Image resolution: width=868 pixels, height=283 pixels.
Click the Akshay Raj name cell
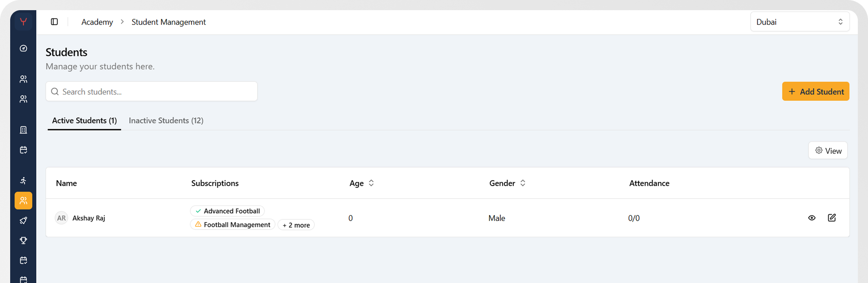click(x=89, y=218)
